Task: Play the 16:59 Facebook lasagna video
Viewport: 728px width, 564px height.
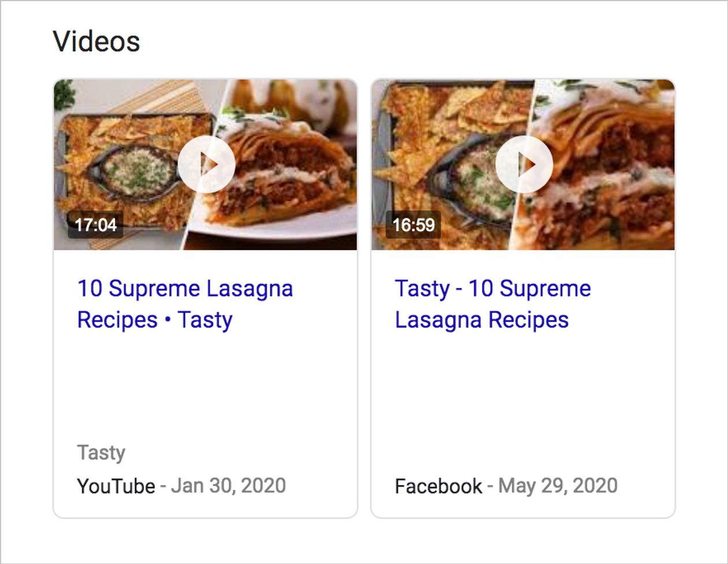Action: point(524,165)
